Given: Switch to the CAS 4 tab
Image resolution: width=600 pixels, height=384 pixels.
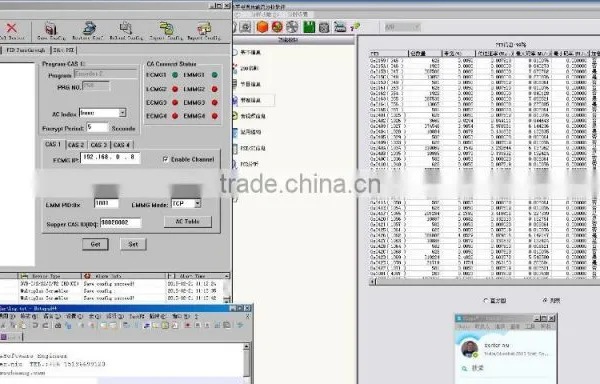Looking at the screenshot, I should click(x=122, y=145).
